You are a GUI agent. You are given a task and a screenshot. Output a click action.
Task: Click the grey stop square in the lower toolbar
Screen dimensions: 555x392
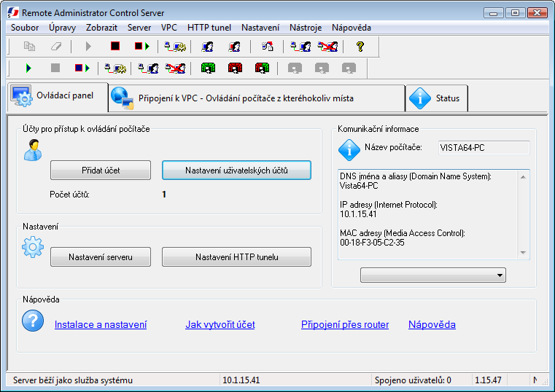[55, 68]
